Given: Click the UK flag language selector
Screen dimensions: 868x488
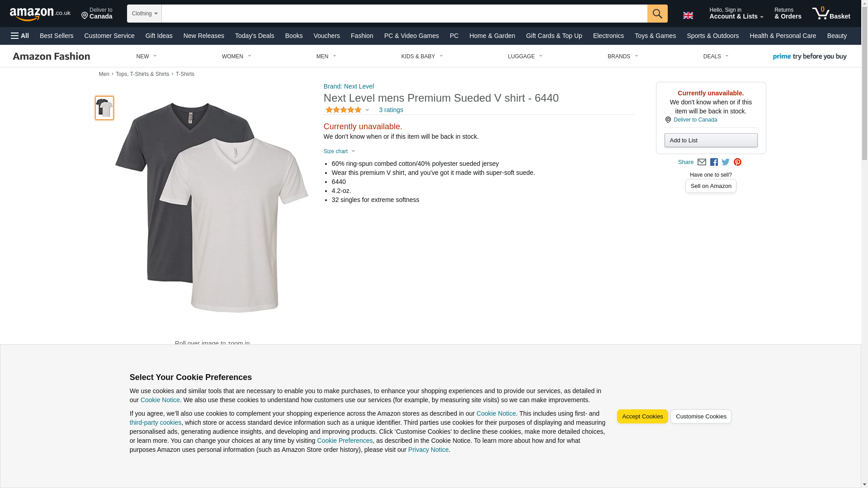Looking at the screenshot, I should point(688,15).
